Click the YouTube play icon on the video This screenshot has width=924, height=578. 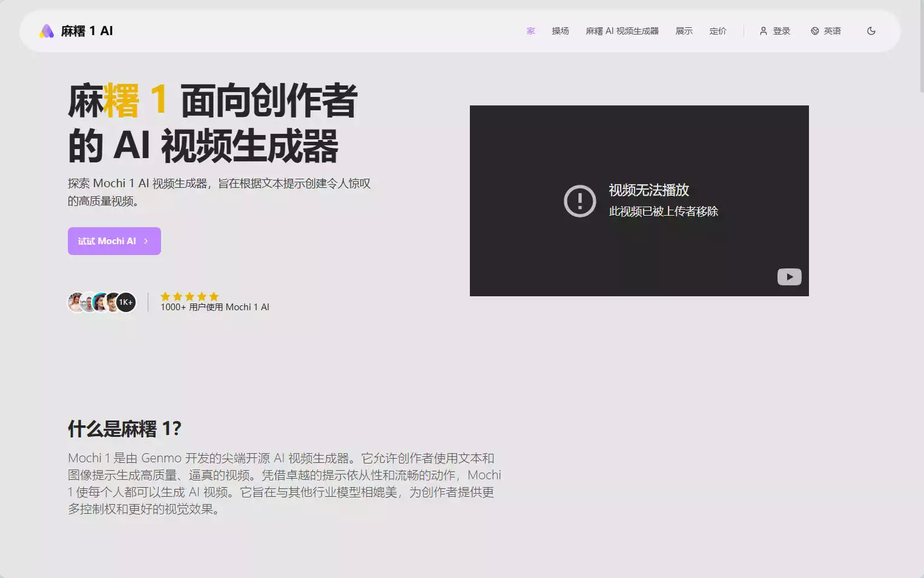(789, 276)
